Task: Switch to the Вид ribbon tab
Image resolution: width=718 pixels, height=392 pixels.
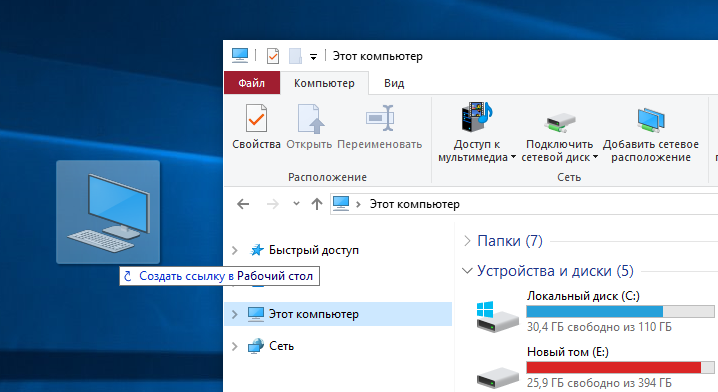Action: click(394, 83)
